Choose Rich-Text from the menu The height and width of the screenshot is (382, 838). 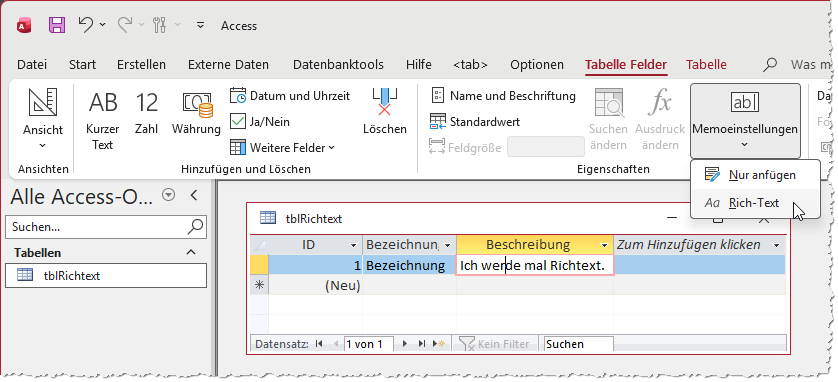tap(755, 203)
